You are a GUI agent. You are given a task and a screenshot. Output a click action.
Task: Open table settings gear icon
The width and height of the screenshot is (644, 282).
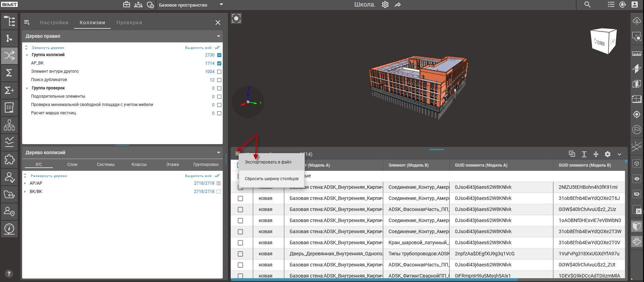pos(607,154)
